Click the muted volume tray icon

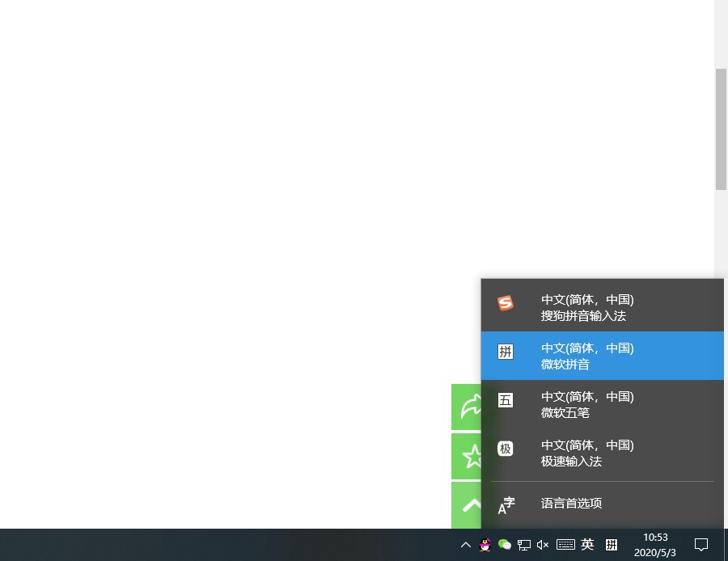[543, 545]
